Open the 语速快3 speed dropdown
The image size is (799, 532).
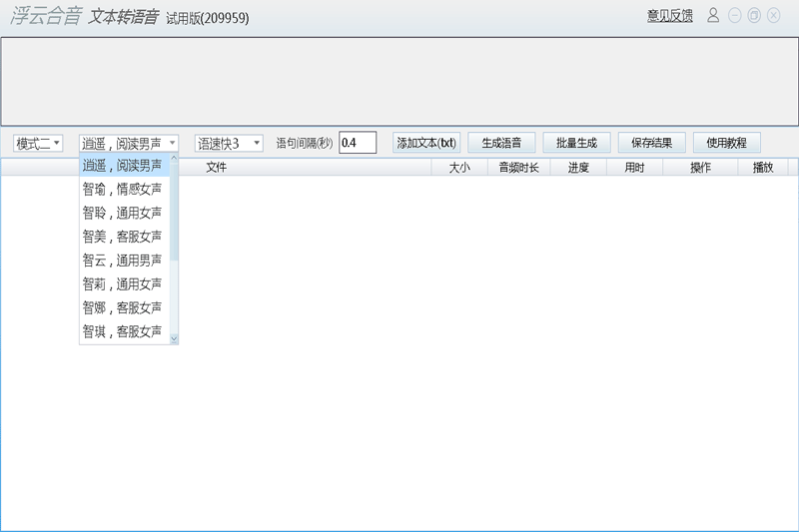pos(229,143)
